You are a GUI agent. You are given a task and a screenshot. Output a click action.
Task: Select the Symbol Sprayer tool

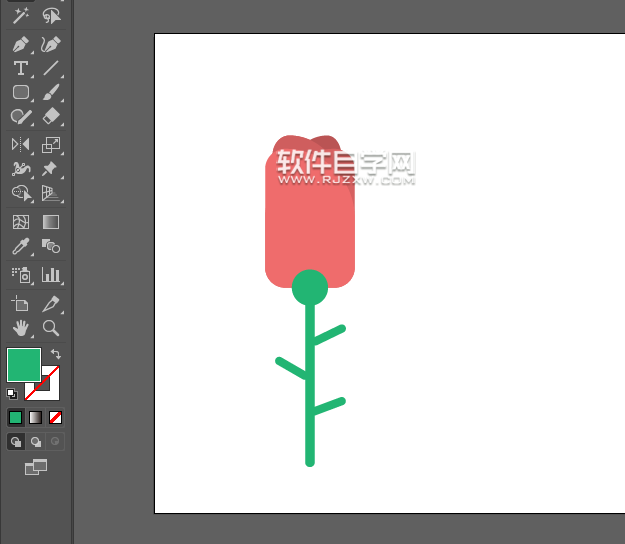pyautogui.click(x=21, y=275)
